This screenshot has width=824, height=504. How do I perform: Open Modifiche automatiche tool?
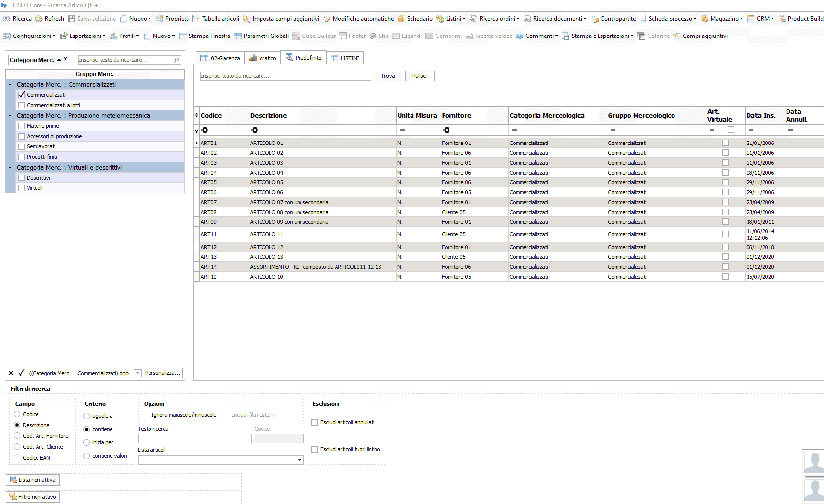coord(358,19)
